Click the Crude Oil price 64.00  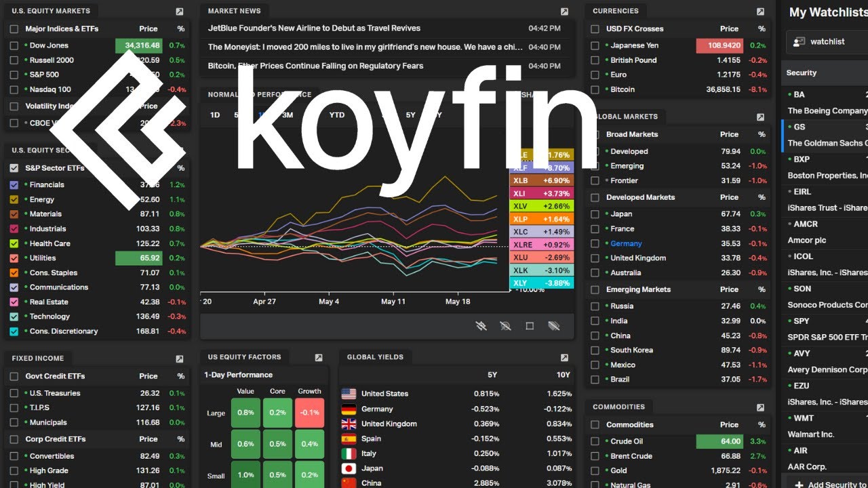(719, 441)
